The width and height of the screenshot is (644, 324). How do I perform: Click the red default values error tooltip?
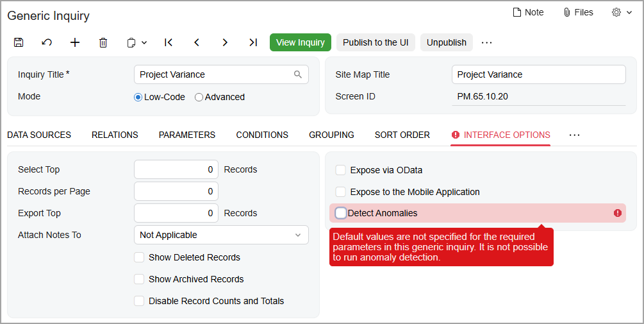click(441, 247)
